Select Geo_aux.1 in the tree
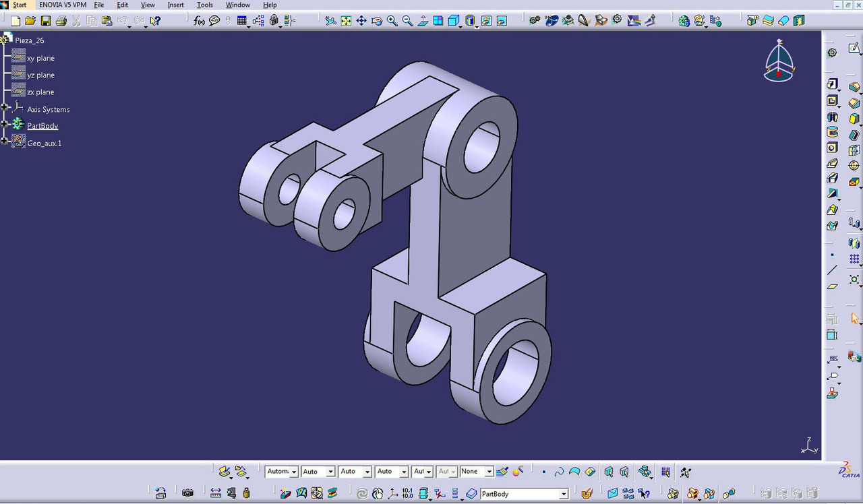Screen dimensions: 863x504 (x=44, y=143)
